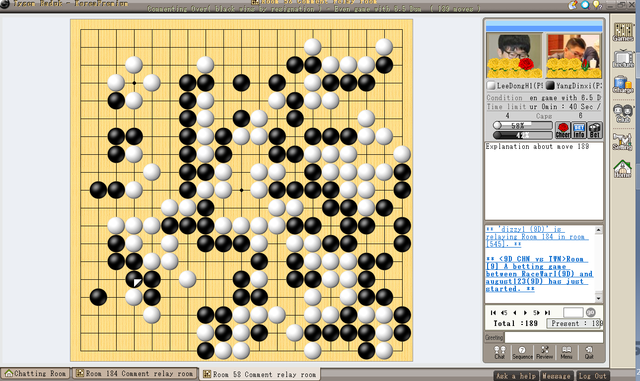Open the Lecture TV icon in sidebar
Screen dimensions: 640x381
623,59
